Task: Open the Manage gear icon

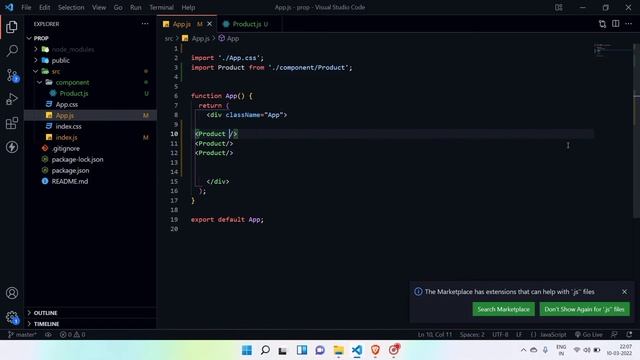Action: (12, 317)
